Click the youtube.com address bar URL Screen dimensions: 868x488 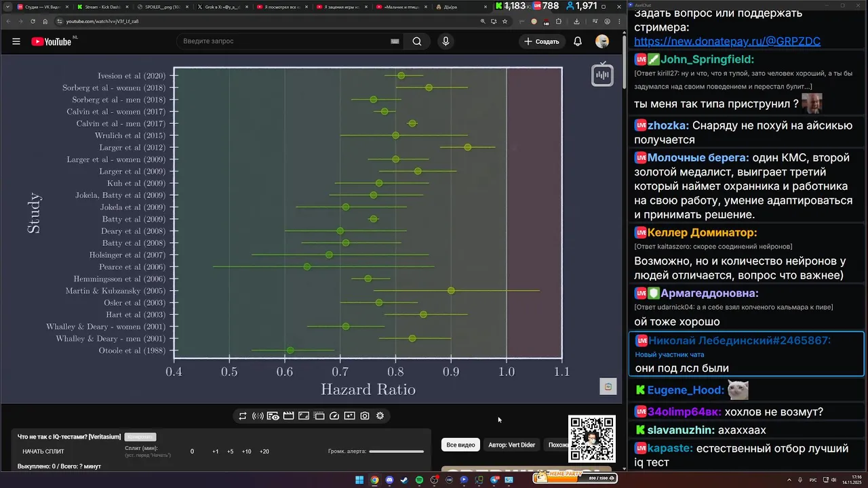103,21
